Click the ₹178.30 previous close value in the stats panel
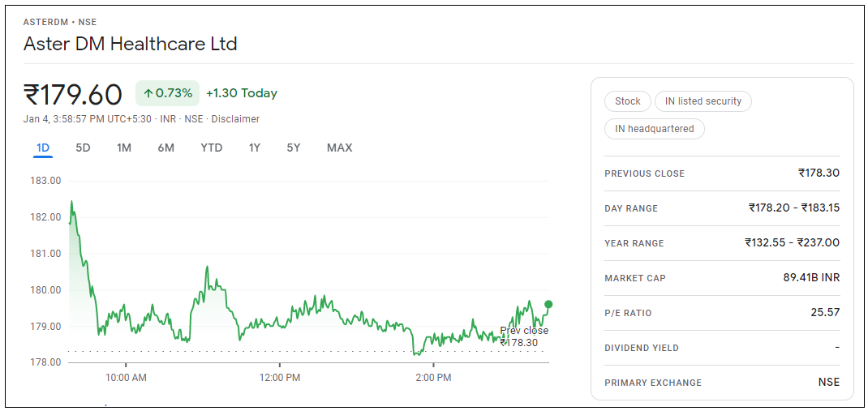The image size is (868, 411). point(819,173)
